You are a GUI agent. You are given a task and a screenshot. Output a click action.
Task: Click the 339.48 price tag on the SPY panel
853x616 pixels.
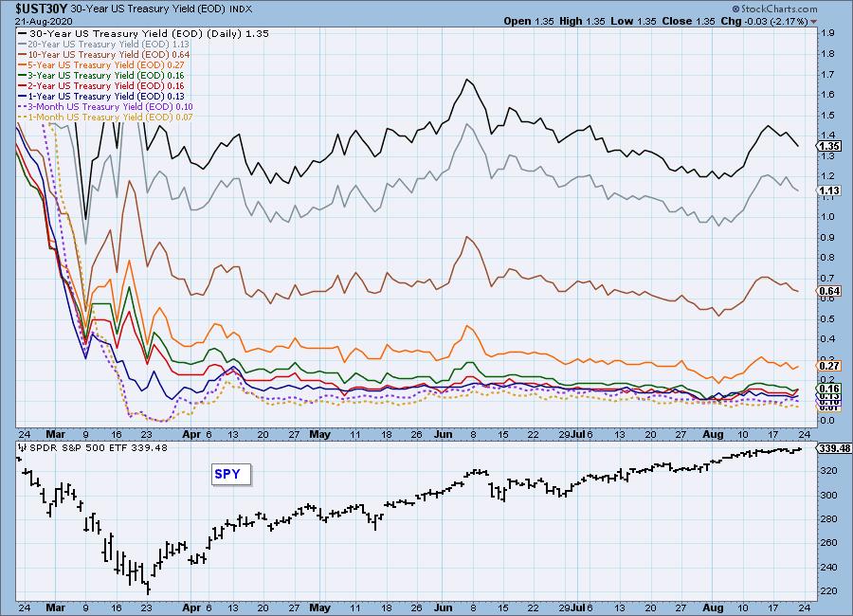click(x=834, y=448)
